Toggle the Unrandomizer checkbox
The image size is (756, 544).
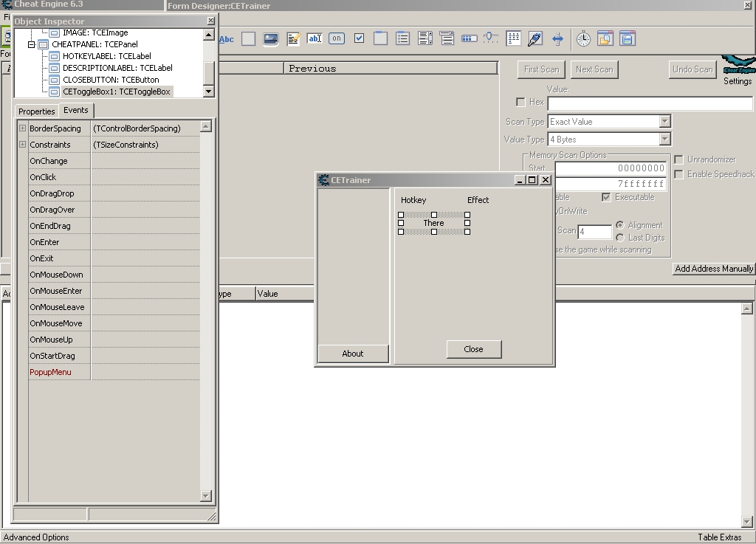click(x=678, y=160)
